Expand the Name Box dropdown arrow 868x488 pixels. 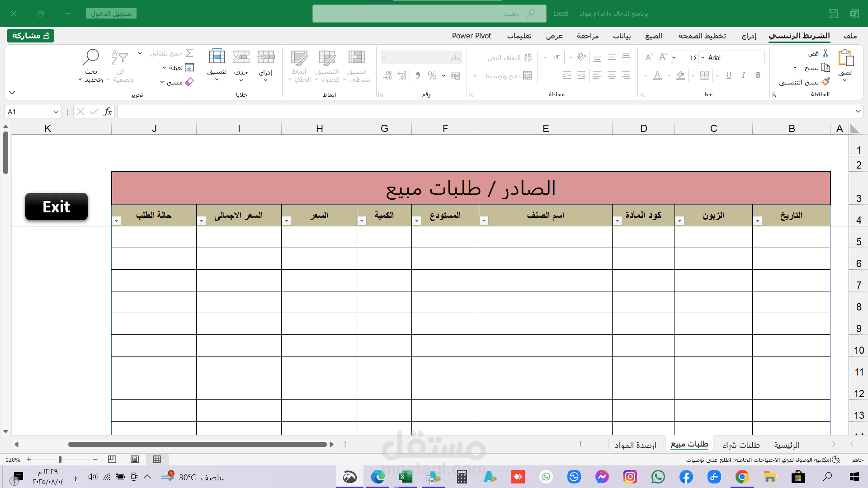[x=56, y=112]
